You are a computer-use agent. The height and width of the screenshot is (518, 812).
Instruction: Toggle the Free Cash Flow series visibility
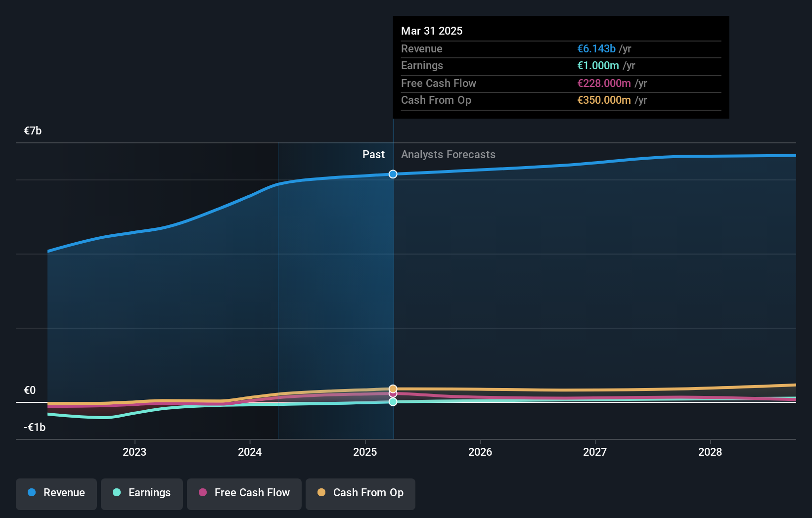pyautogui.click(x=244, y=493)
